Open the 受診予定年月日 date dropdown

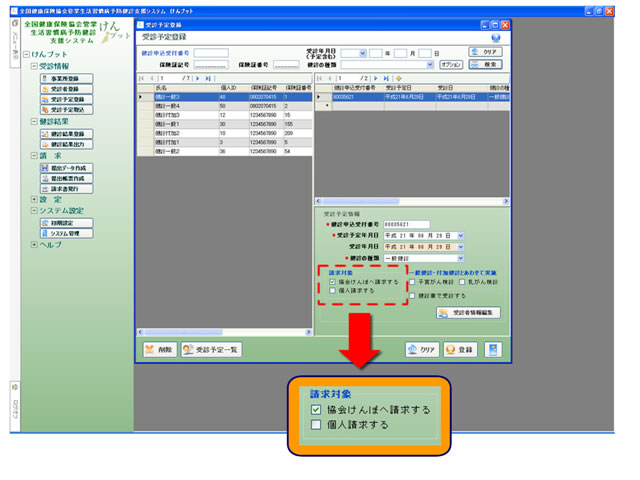click(460, 235)
